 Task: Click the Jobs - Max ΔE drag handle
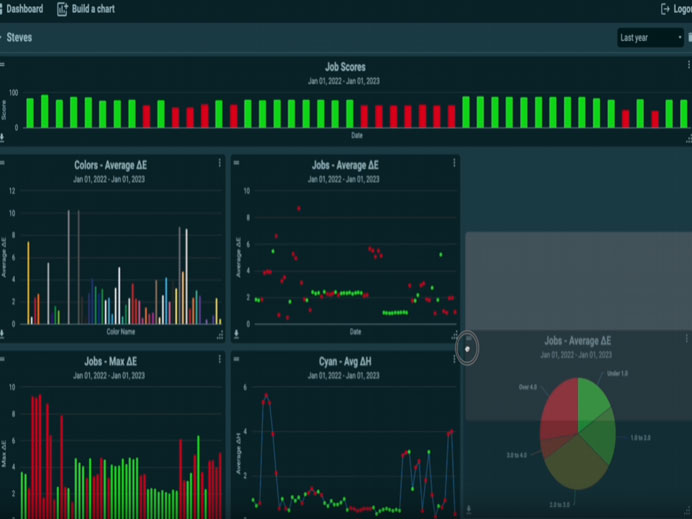pos(2,360)
